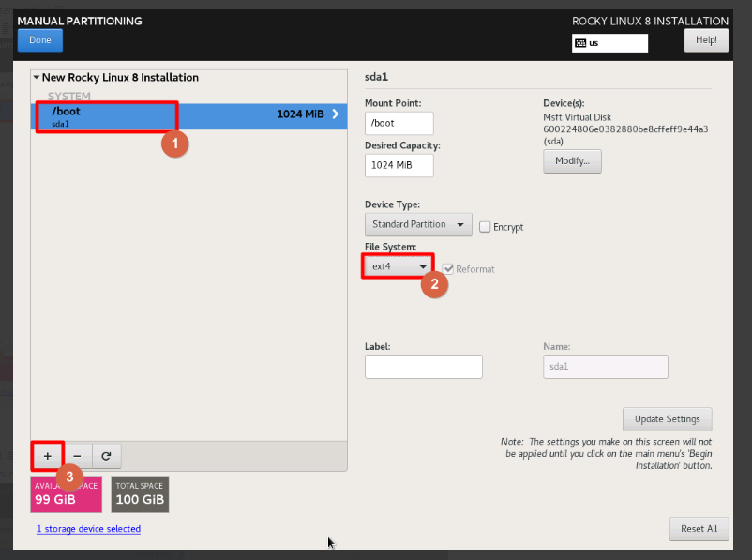Image resolution: width=752 pixels, height=560 pixels.
Task: Click the Mount Point field containing /boot
Action: (399, 123)
